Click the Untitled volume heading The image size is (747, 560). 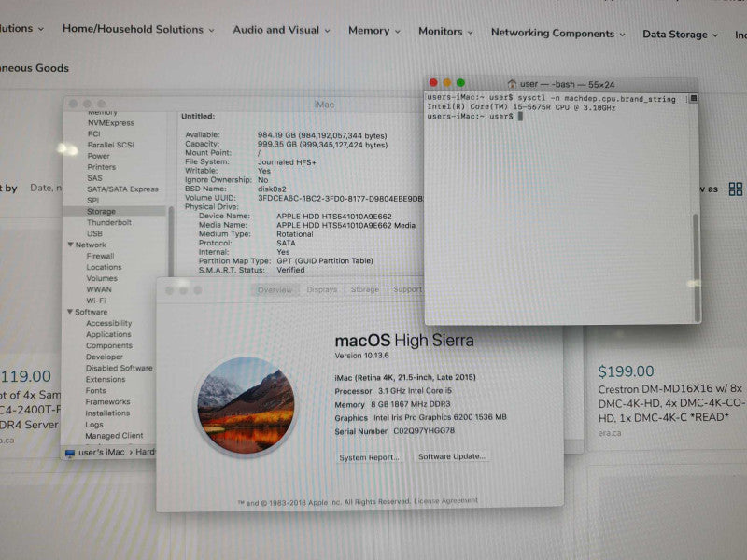tap(198, 116)
